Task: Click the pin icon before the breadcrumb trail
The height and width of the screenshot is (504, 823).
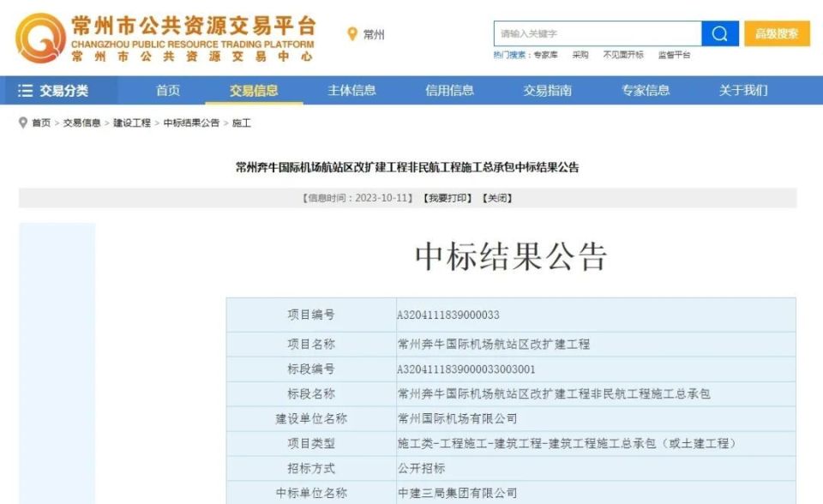Action: pos(22,123)
